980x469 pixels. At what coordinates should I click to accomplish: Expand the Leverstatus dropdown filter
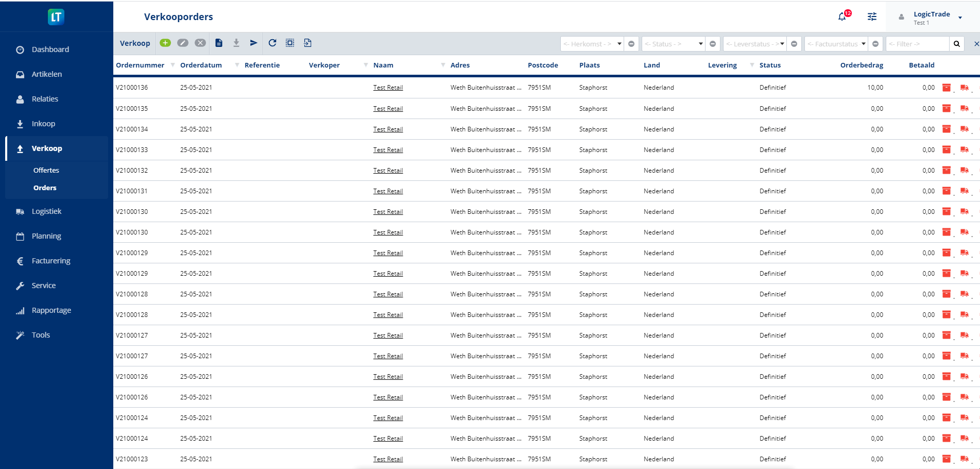click(x=754, y=44)
